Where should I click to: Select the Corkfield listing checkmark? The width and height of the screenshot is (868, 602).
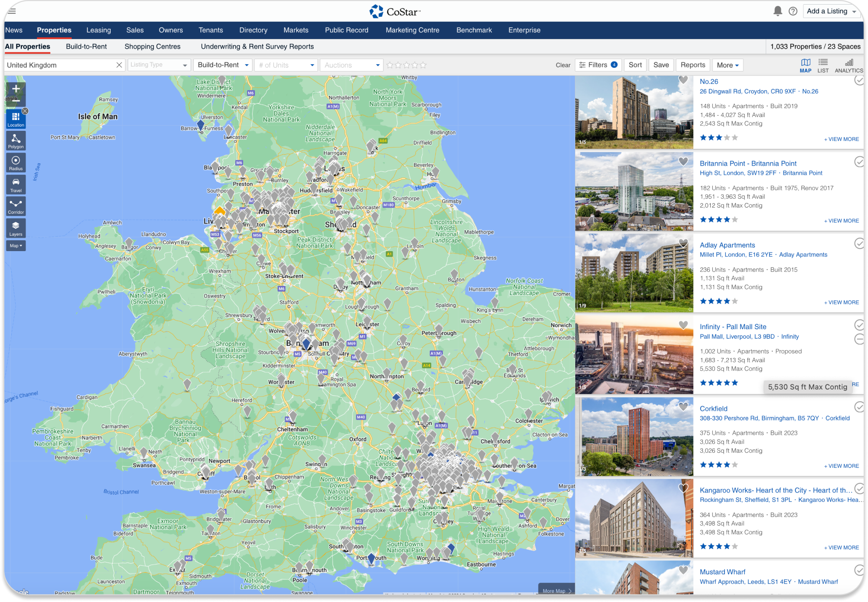click(x=859, y=407)
